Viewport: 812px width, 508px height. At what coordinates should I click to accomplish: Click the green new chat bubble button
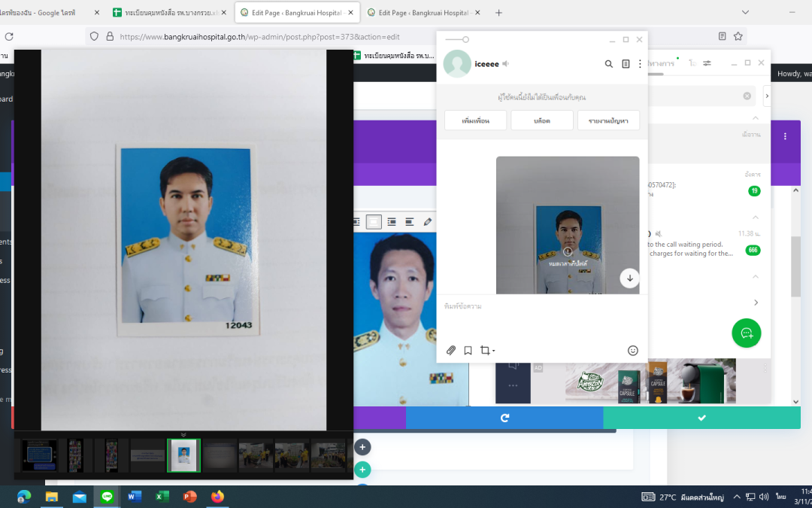point(746,333)
